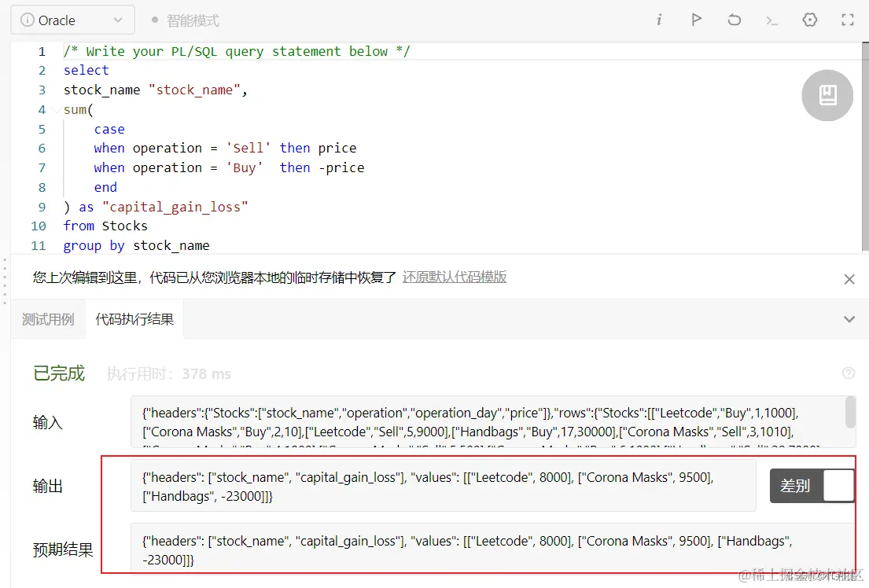Open the Oracle language dropdown

pos(72,20)
